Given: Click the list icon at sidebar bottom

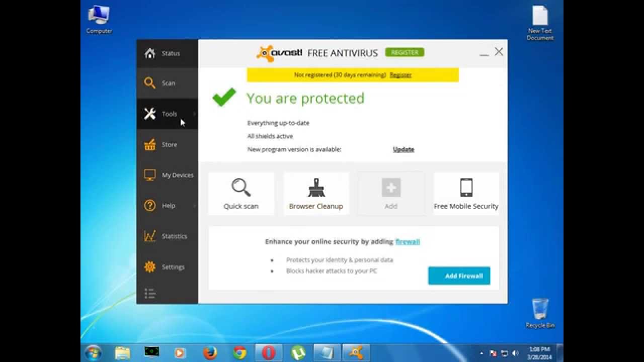Looking at the screenshot, I should pyautogui.click(x=149, y=293).
